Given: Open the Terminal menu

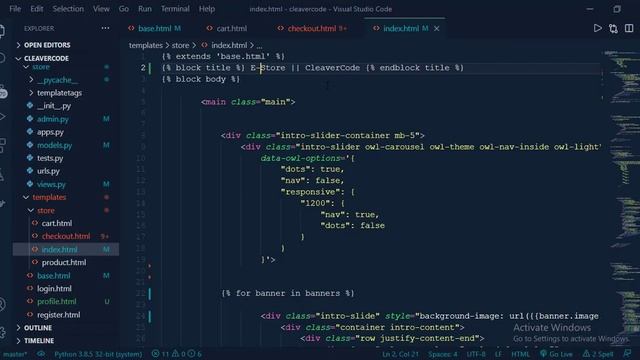Looking at the screenshot, I should [x=175, y=9].
